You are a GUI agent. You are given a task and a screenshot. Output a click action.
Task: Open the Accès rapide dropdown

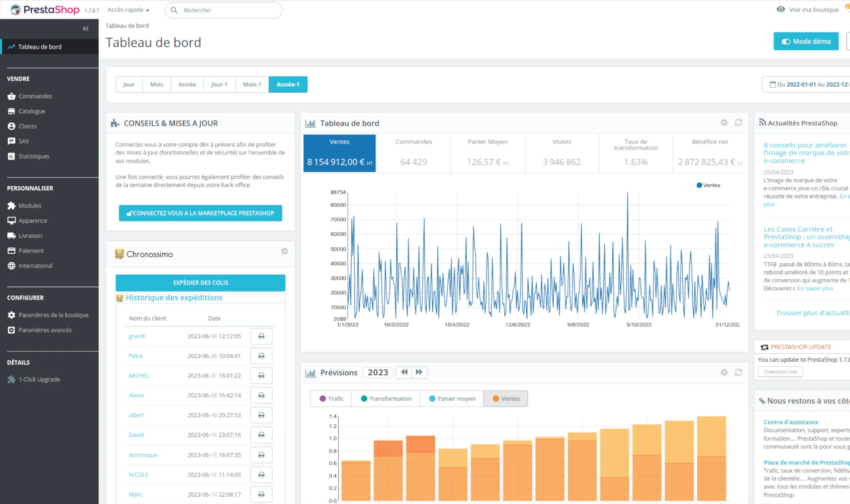pos(128,10)
